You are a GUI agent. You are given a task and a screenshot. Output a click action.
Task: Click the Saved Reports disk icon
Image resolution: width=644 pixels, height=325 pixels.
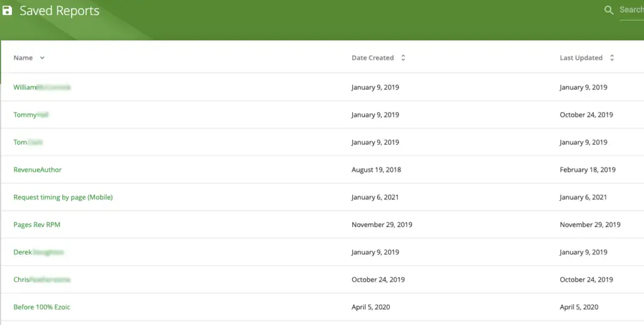coord(7,10)
